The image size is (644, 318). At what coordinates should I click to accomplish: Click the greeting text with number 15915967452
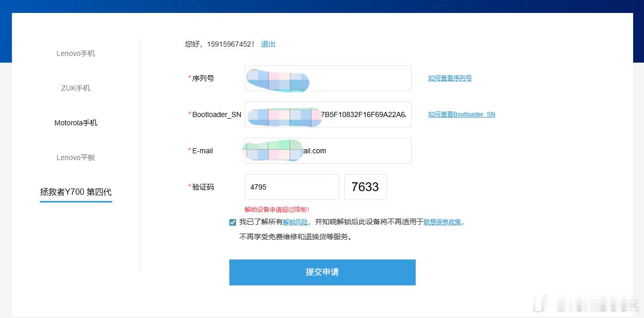[x=219, y=44]
